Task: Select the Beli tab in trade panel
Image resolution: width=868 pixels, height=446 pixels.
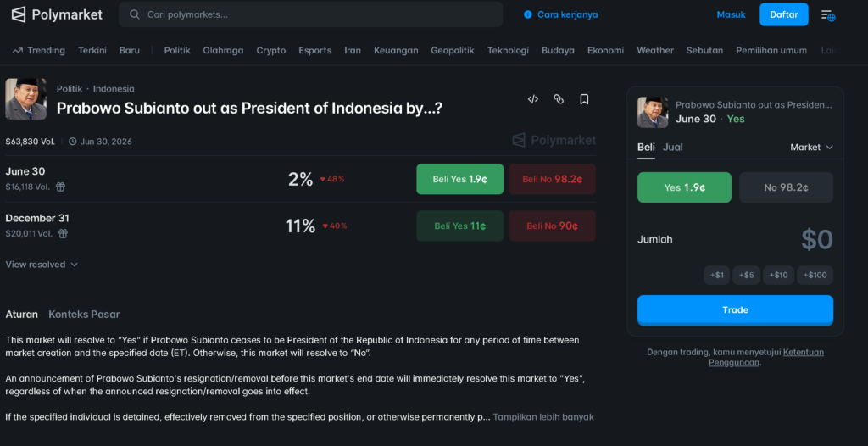Action: point(646,148)
